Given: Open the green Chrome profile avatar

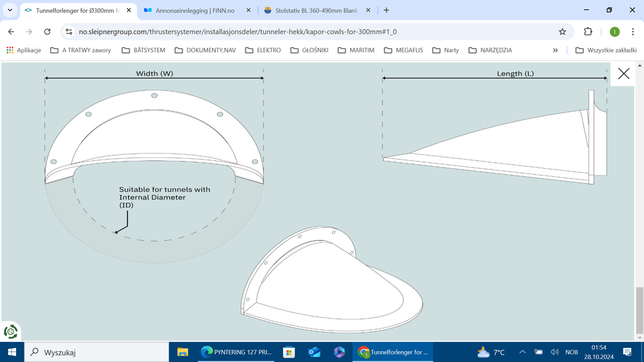Looking at the screenshot, I should [614, 32].
